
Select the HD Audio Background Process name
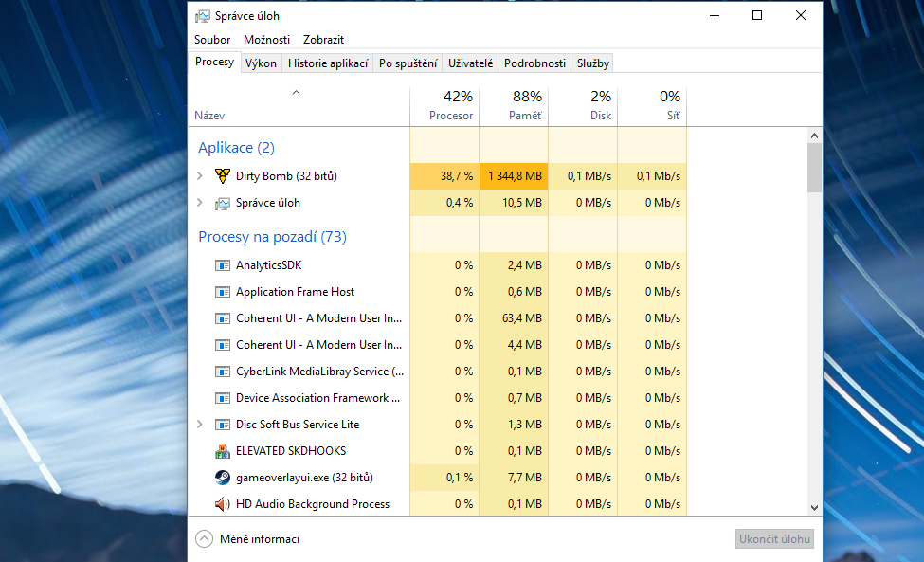coord(313,504)
